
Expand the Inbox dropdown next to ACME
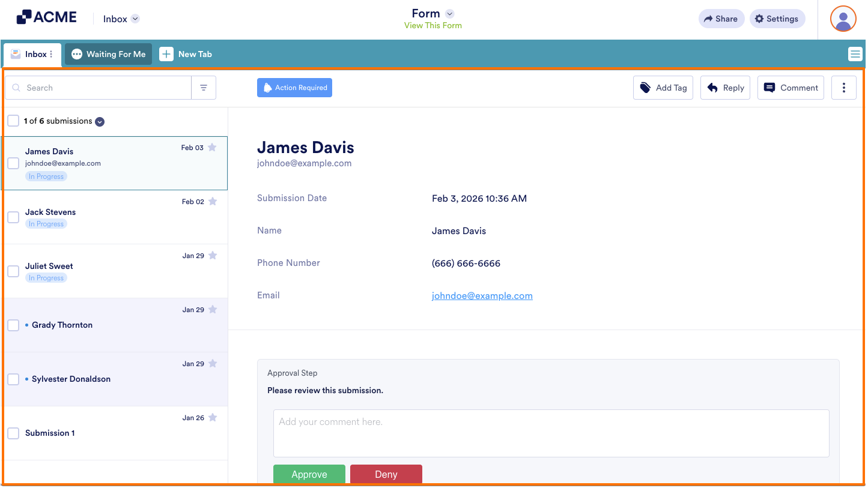[x=135, y=18]
